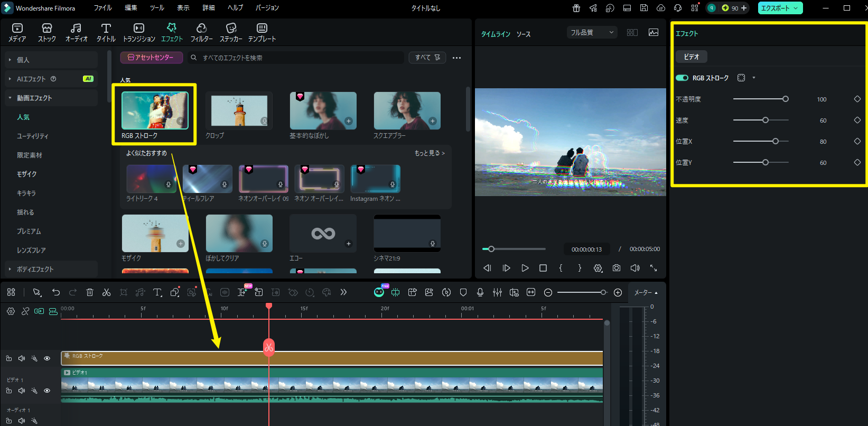Hide the ビデオ 1 track
The image size is (868, 426).
point(47,391)
